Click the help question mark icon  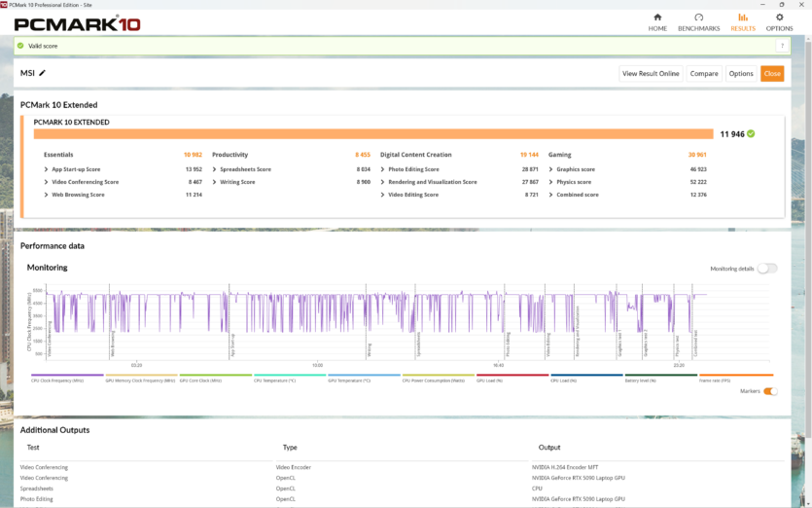click(782, 46)
